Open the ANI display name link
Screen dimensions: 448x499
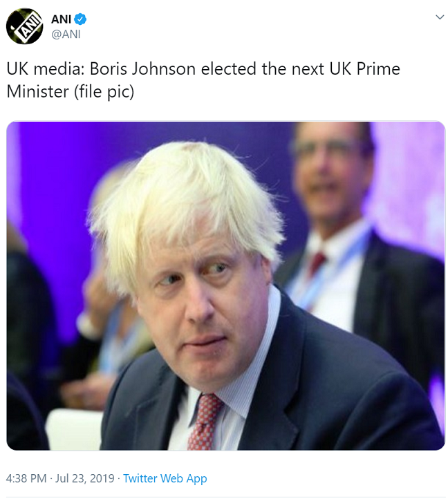[61, 19]
